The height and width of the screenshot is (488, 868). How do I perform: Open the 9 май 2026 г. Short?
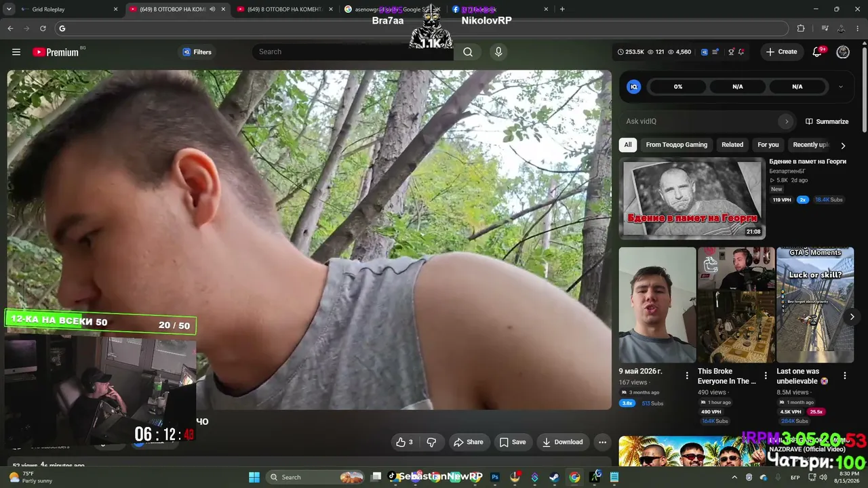657,305
